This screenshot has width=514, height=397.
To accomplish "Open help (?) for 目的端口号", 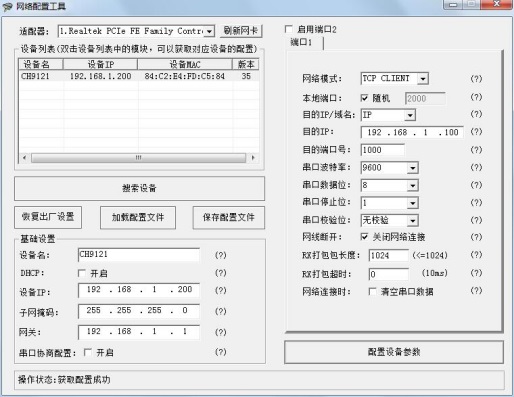I will (x=476, y=150).
